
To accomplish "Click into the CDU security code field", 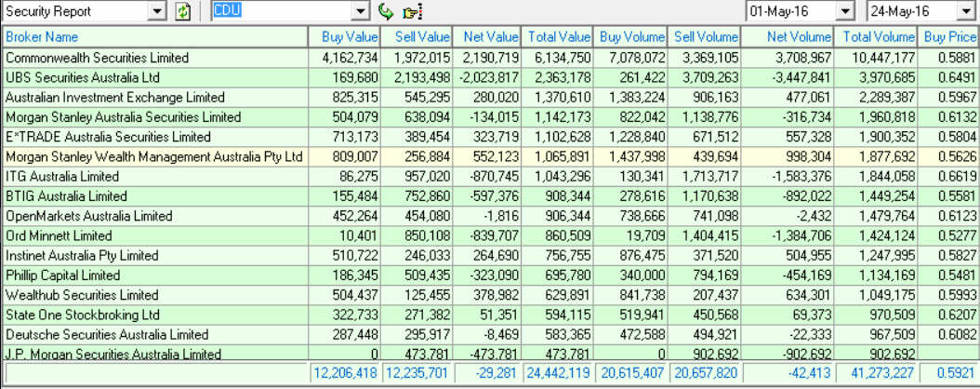I will pyautogui.click(x=281, y=11).
